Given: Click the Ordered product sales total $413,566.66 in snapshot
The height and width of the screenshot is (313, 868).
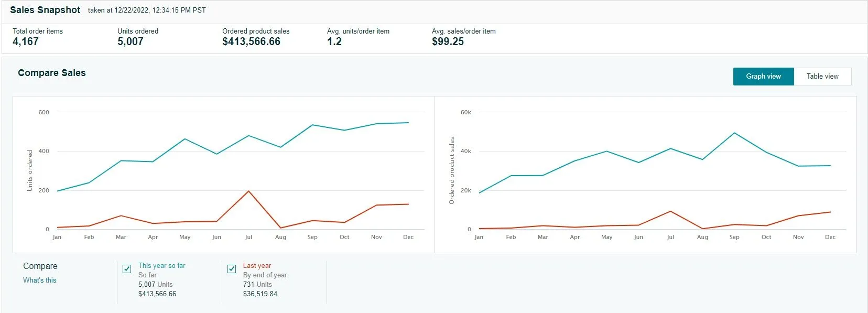Looking at the screenshot, I should coord(251,42).
